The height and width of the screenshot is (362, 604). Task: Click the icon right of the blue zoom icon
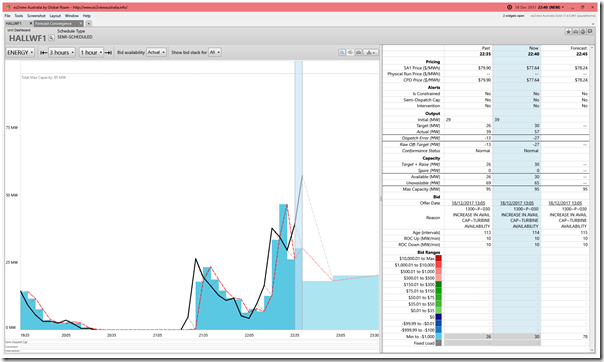click(x=350, y=52)
